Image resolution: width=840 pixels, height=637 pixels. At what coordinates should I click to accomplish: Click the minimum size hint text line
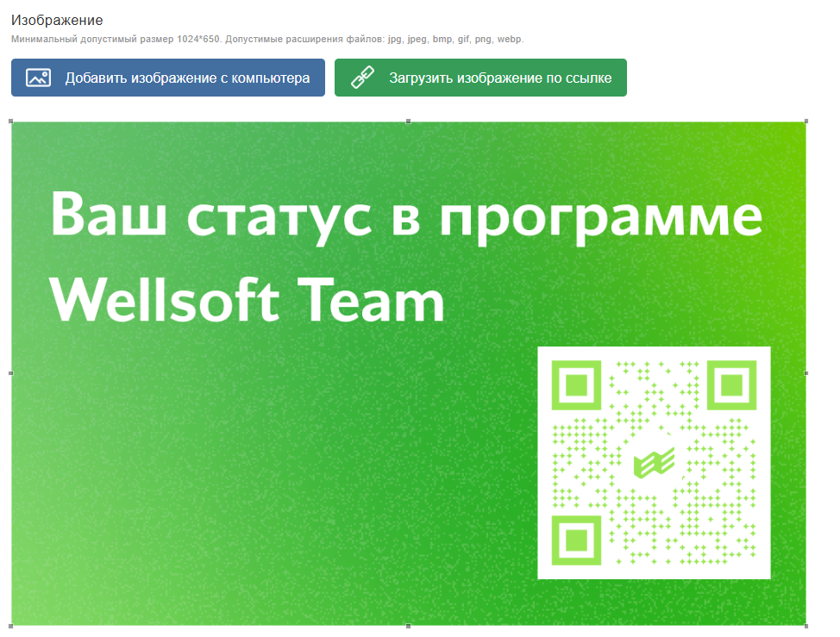(266, 40)
